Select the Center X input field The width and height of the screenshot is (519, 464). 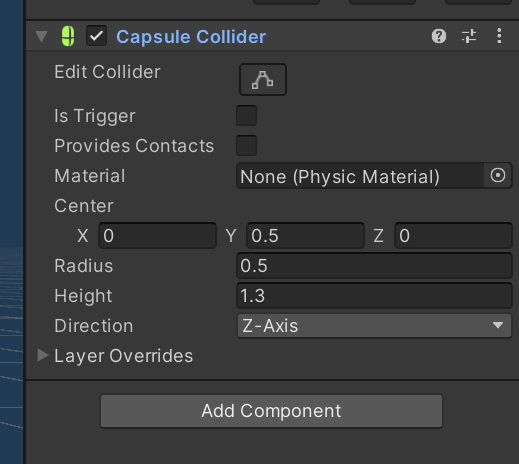(x=157, y=236)
